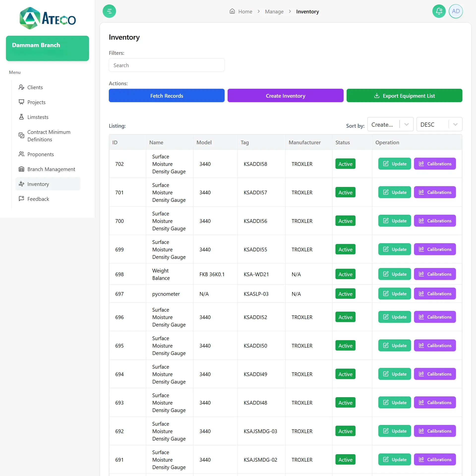Toggle sidebar with hamburger menu button
The width and height of the screenshot is (476, 476).
(x=109, y=11)
